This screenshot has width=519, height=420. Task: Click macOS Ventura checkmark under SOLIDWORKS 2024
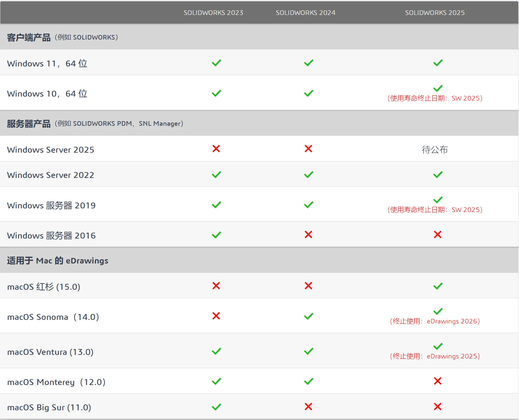(x=308, y=351)
